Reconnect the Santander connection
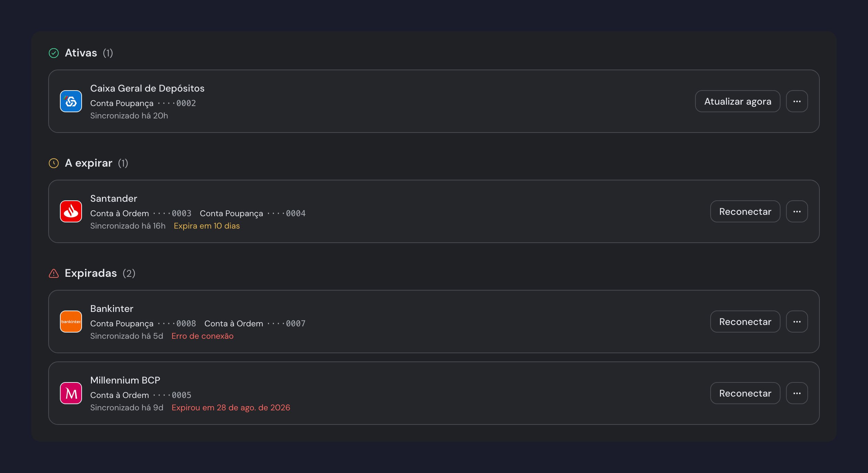Screen dimensions: 868x473 [x=745, y=211]
